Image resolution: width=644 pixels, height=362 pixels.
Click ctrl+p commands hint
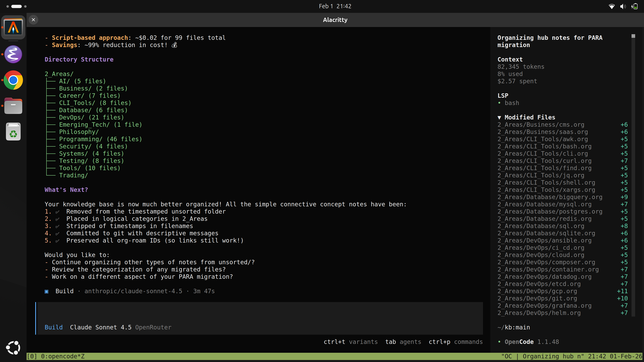pos(455,342)
